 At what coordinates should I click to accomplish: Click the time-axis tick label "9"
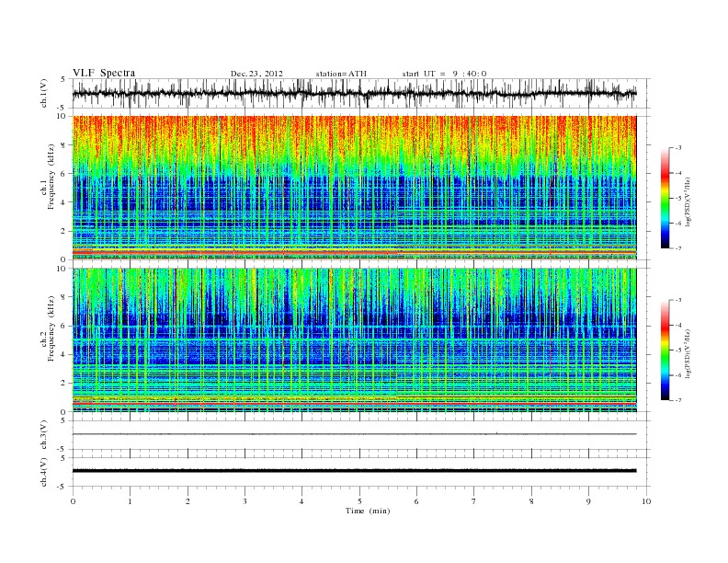coord(588,501)
